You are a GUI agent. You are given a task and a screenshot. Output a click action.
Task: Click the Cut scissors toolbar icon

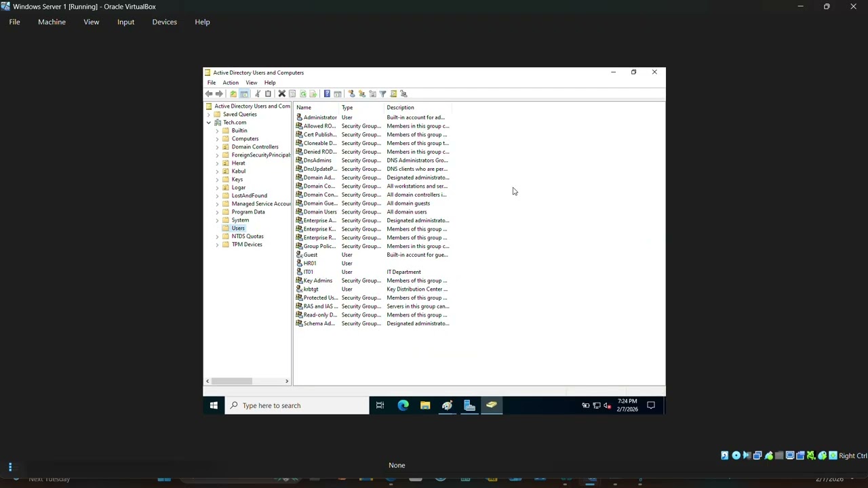click(258, 94)
